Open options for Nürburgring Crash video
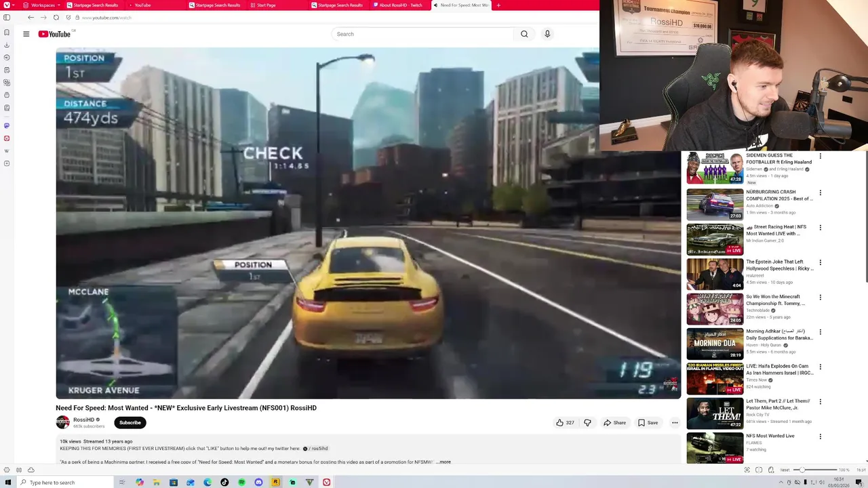Viewport: 868px width, 488px height. [x=820, y=192]
